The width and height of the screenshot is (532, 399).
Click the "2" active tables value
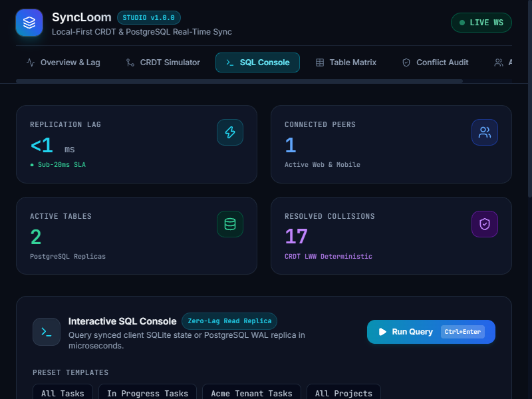click(x=36, y=237)
